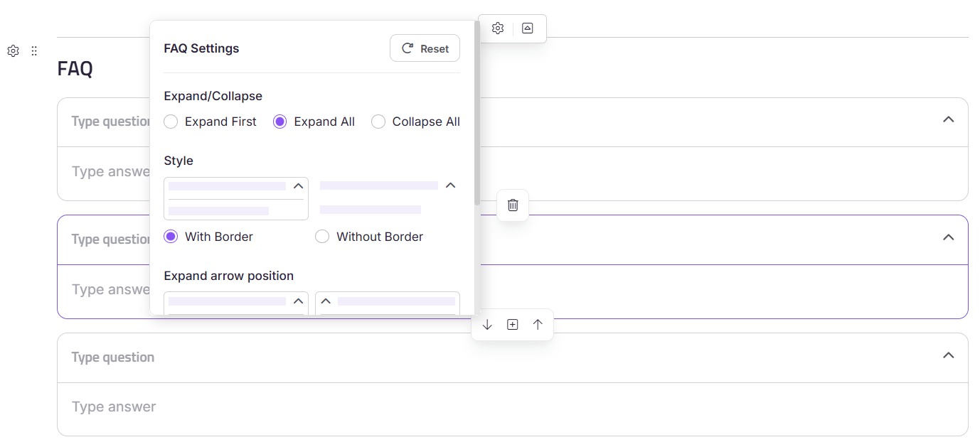Choose With Border style radio

click(171, 237)
